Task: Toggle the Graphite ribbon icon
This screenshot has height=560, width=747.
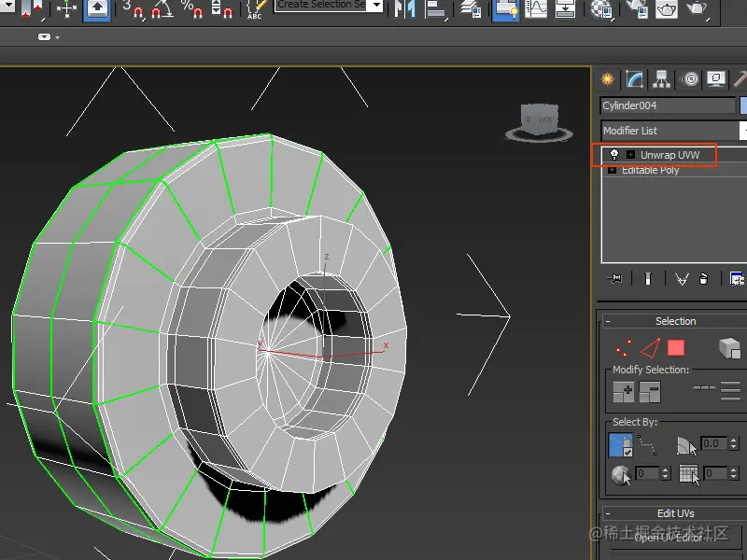Action: click(x=505, y=9)
